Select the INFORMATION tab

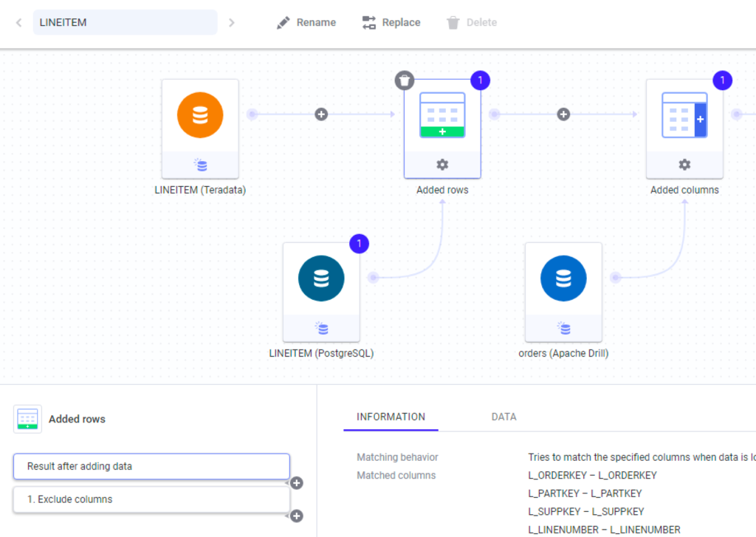(390, 417)
